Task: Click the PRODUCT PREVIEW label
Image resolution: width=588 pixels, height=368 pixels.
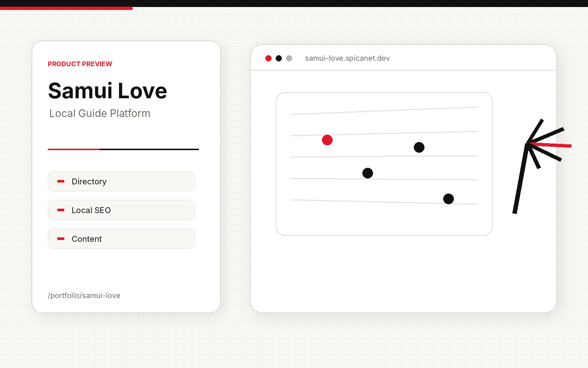Action: (80, 64)
